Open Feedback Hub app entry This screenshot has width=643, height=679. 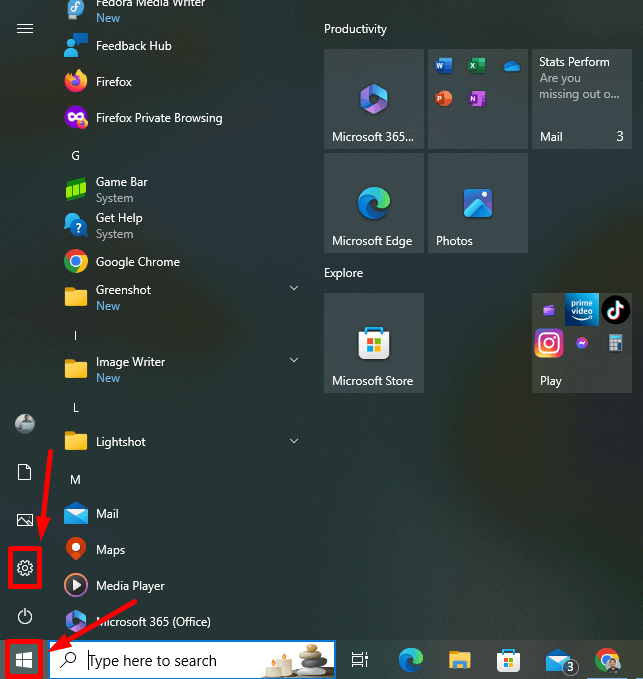coord(133,46)
